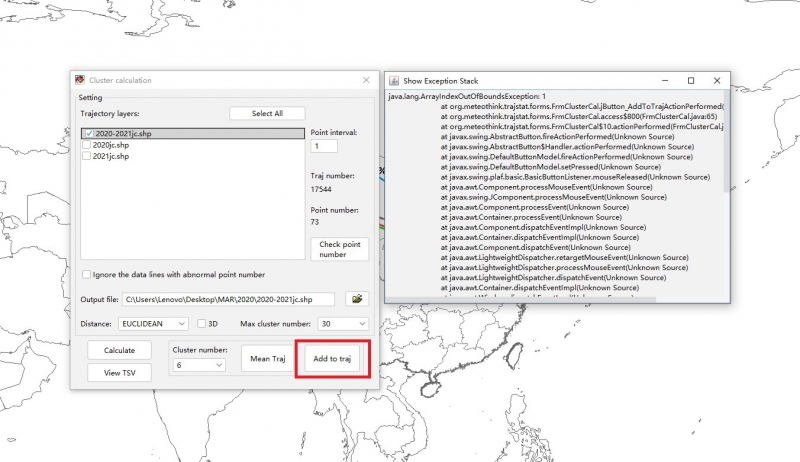Image resolution: width=800 pixels, height=462 pixels.
Task: Click the Cluster calculation title bar icon
Action: click(x=79, y=80)
